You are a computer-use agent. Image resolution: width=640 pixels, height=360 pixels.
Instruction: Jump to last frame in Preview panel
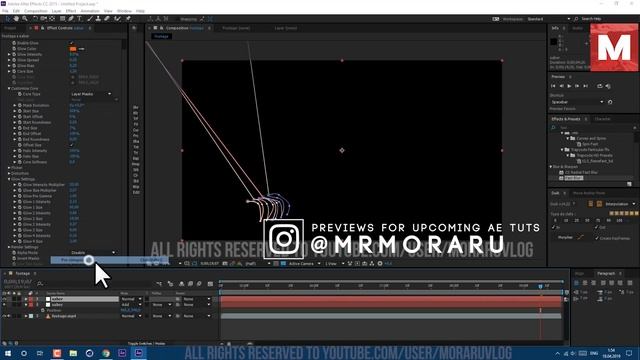click(x=585, y=86)
